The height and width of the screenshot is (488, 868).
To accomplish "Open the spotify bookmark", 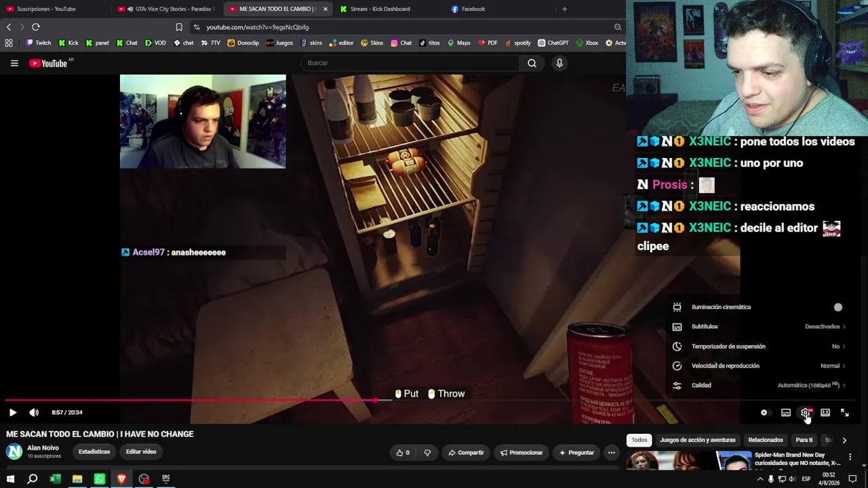I will (517, 43).
